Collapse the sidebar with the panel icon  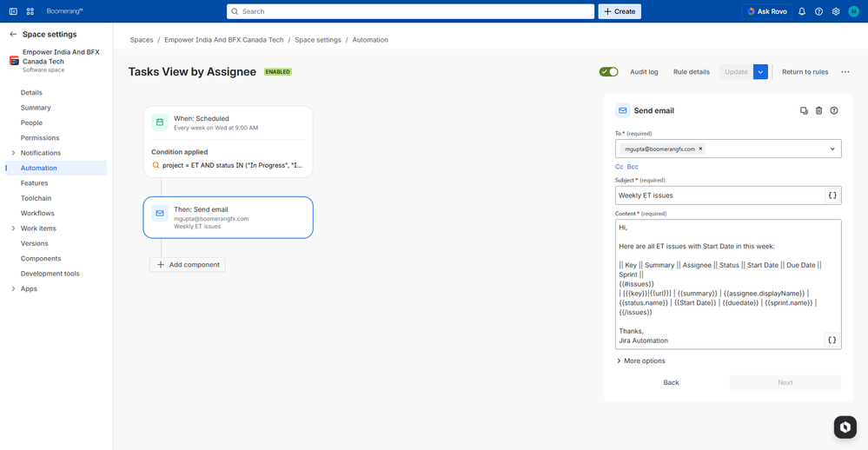coord(13,11)
